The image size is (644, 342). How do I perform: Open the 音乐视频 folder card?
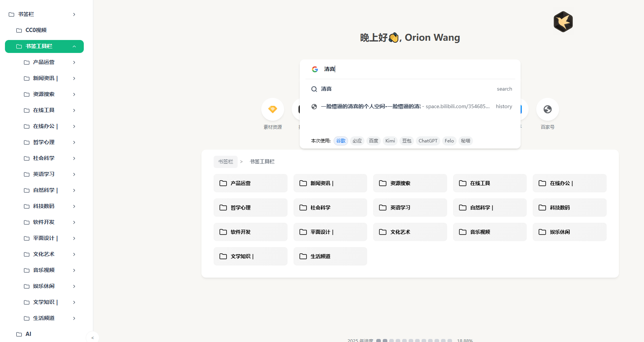coord(489,232)
